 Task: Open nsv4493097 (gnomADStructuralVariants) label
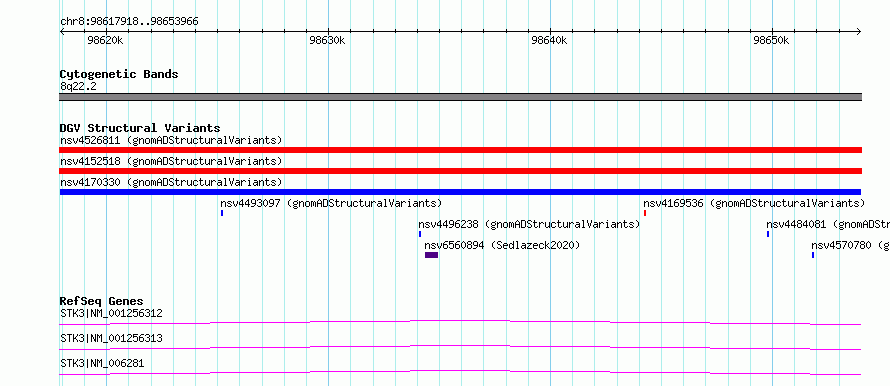tap(331, 203)
